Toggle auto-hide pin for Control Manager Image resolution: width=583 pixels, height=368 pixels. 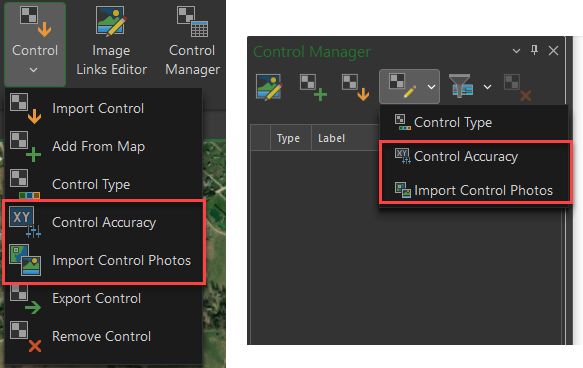[534, 50]
